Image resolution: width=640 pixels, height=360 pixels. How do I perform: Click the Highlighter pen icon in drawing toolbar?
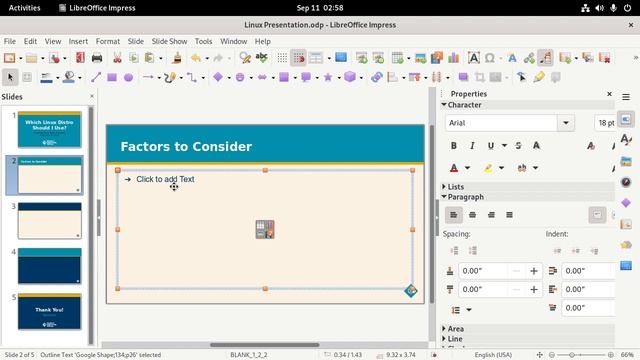point(539,77)
